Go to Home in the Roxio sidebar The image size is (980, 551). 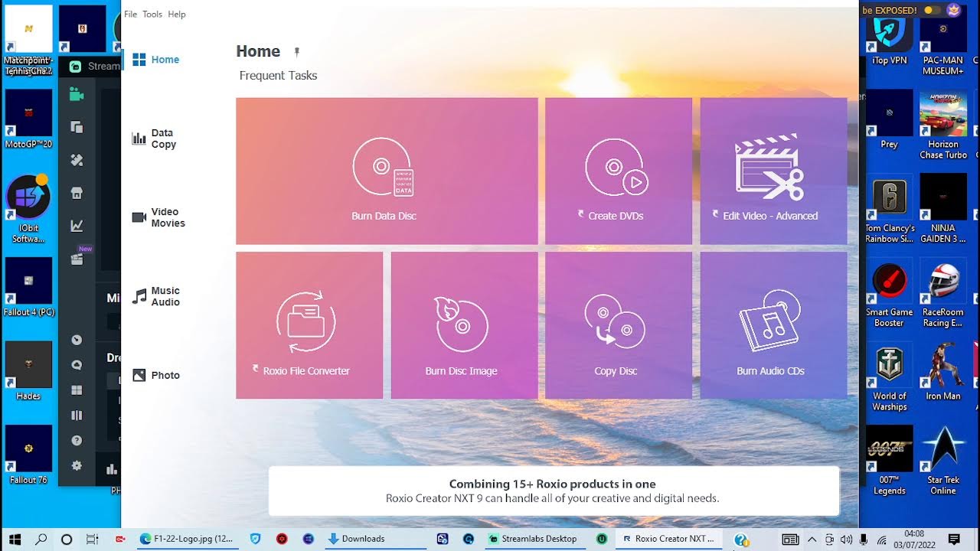(x=156, y=59)
